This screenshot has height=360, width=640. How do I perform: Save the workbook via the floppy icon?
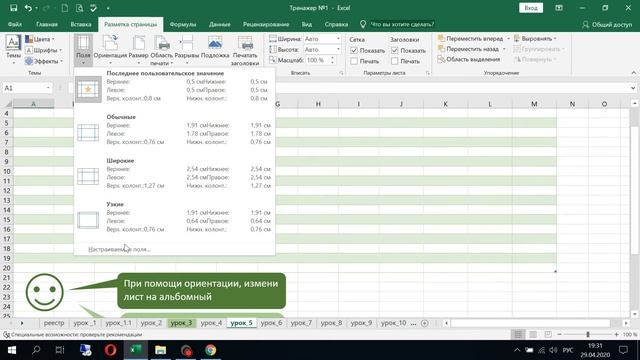pos(13,8)
